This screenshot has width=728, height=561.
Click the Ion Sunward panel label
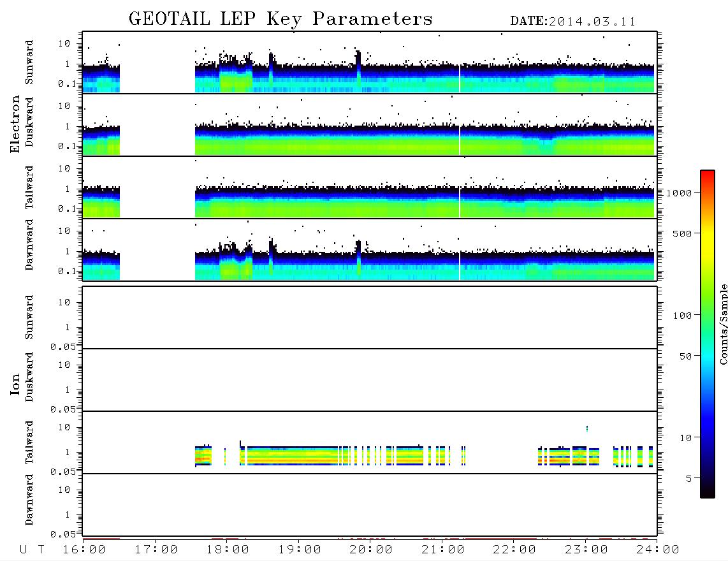pyautogui.click(x=29, y=317)
